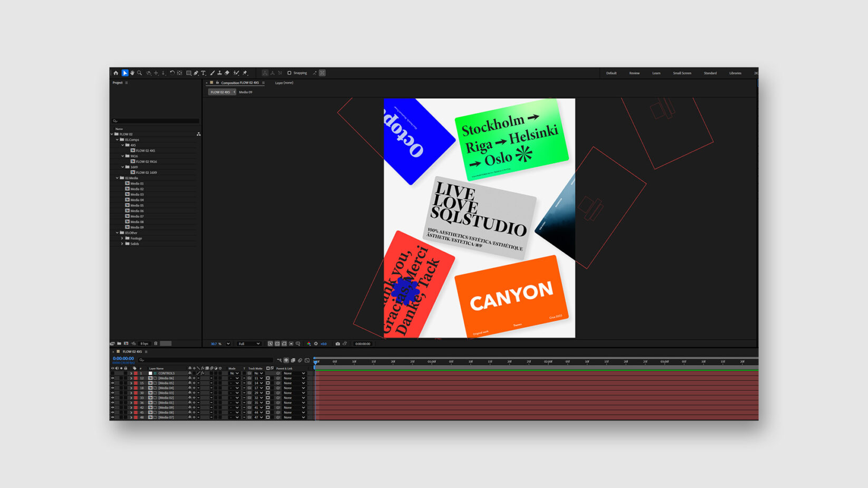Click the graph editor icon in timeline

coord(307,360)
